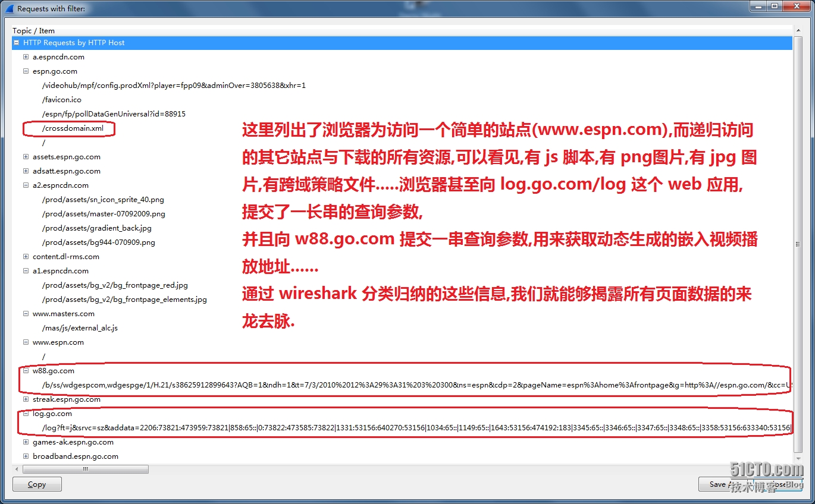Image resolution: width=815 pixels, height=504 pixels.
Task: Expand the games-ak.espn.go.com host node
Action: (26, 442)
